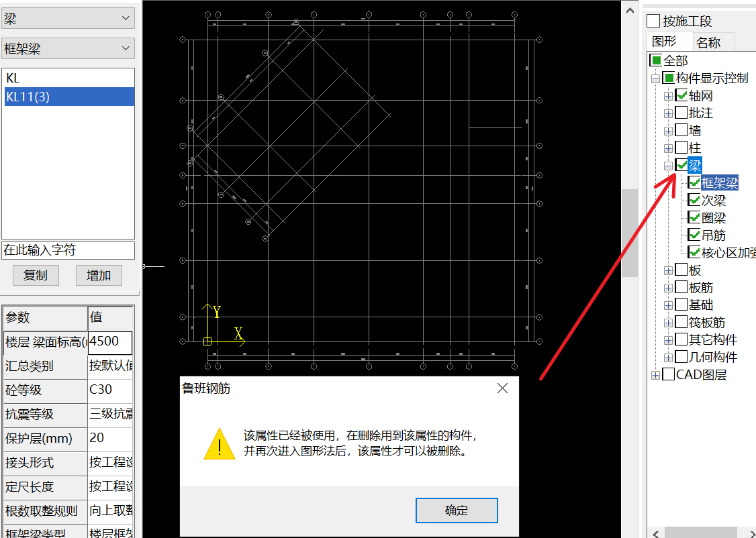Uncheck the 梁 checkbox
Viewport: 756px width, 538px height.
pos(681,165)
